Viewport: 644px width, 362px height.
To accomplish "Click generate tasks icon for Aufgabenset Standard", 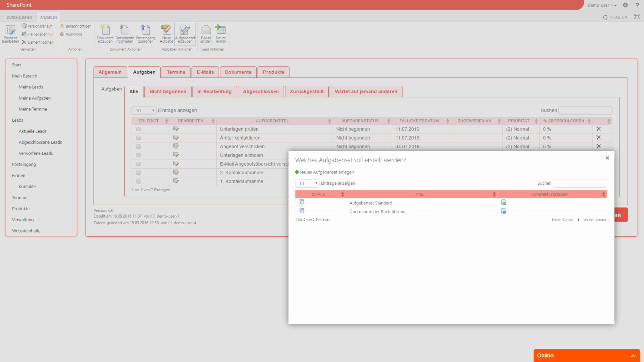I will point(504,203).
